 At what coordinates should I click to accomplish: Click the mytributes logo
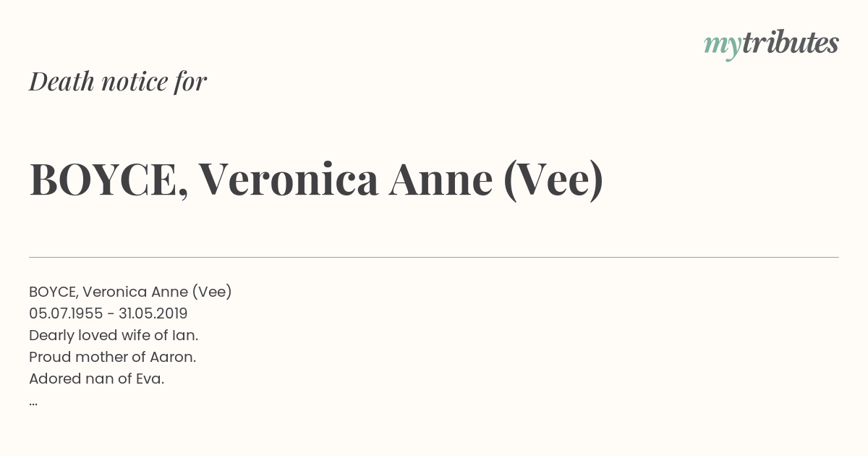[x=771, y=43]
